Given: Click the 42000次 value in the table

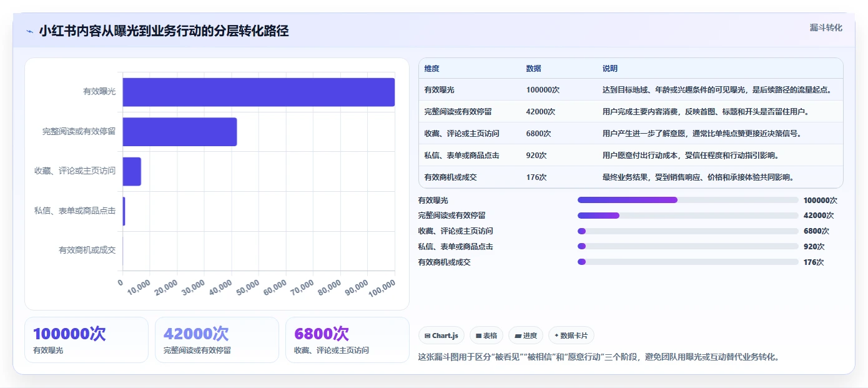Looking at the screenshot, I should 541,112.
